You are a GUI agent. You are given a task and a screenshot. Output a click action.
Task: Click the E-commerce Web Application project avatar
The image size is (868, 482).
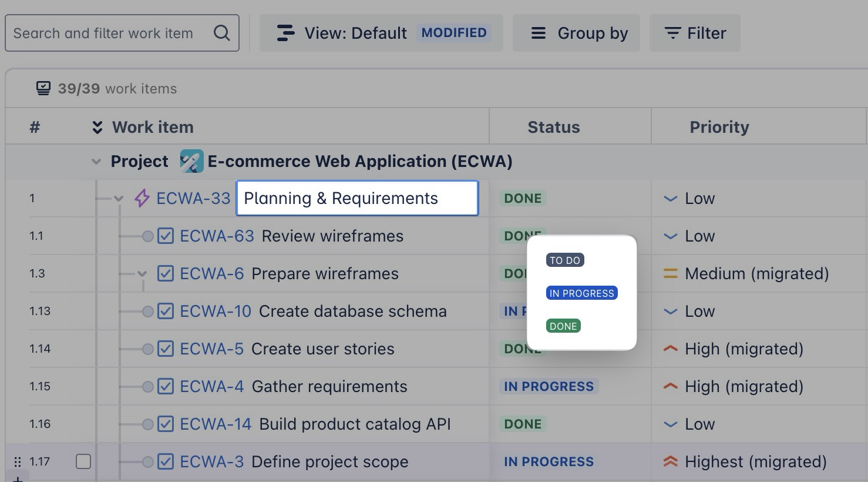click(x=191, y=161)
